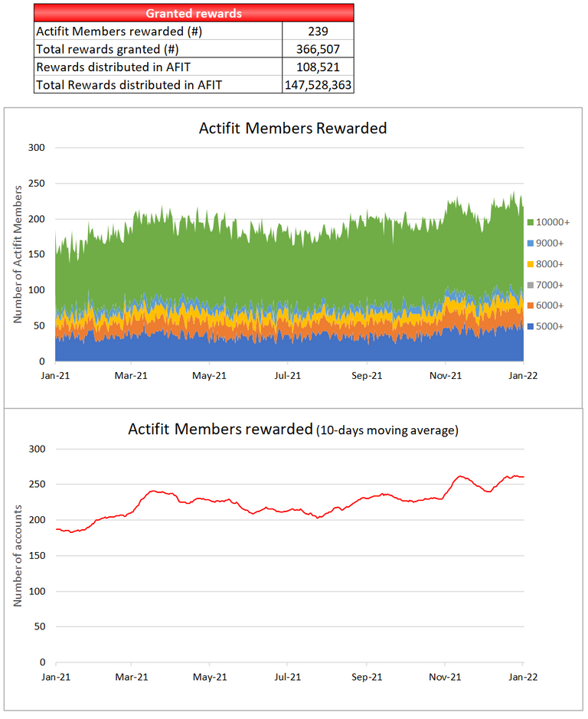Click Sep-21 label on the top chart
Image resolution: width=588 pixels, height=719 pixels.
pyautogui.click(x=367, y=375)
